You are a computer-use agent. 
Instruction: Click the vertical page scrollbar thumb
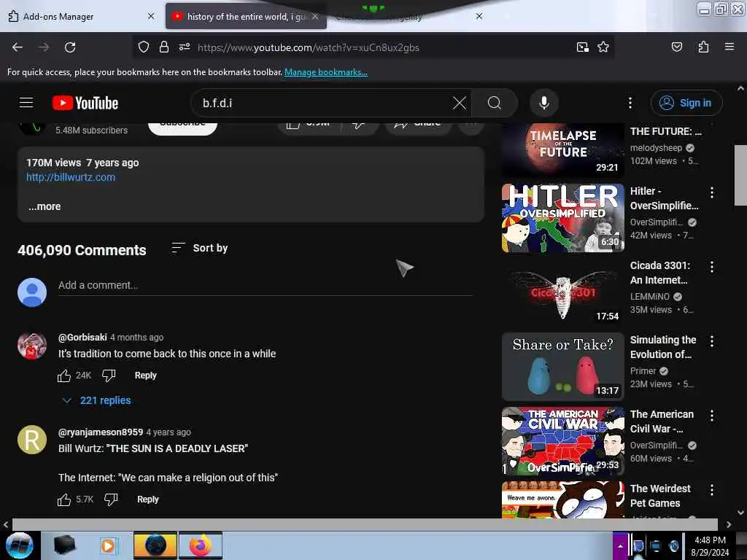click(x=740, y=175)
